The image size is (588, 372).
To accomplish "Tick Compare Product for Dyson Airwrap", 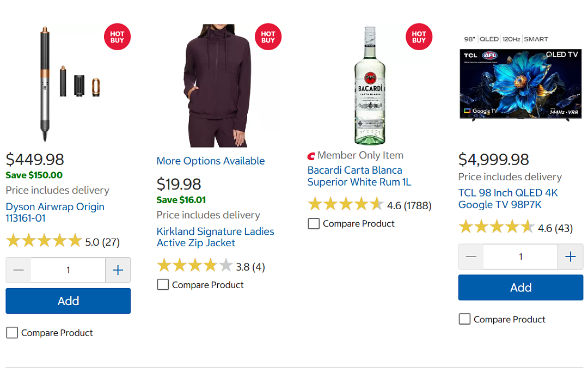I will point(12,333).
